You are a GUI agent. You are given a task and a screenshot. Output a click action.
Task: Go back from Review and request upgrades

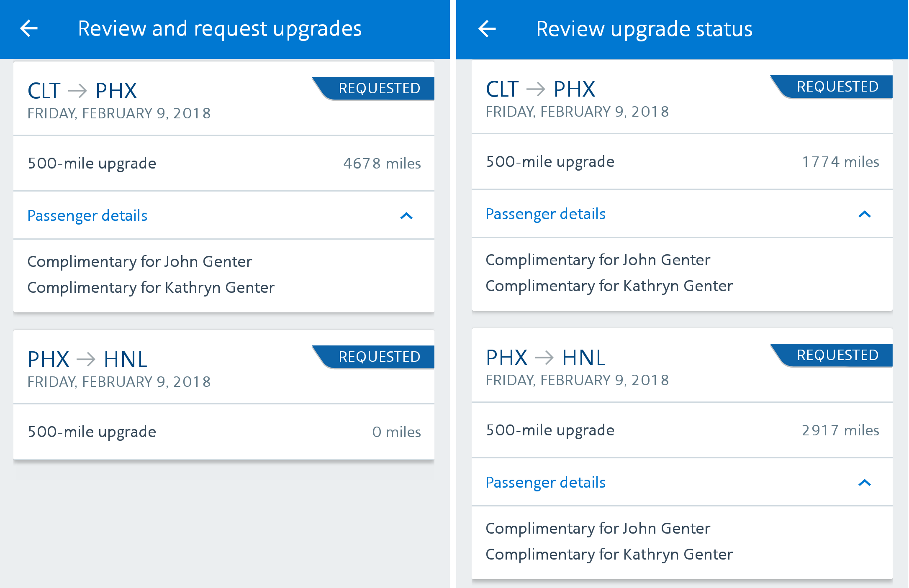pyautogui.click(x=29, y=28)
